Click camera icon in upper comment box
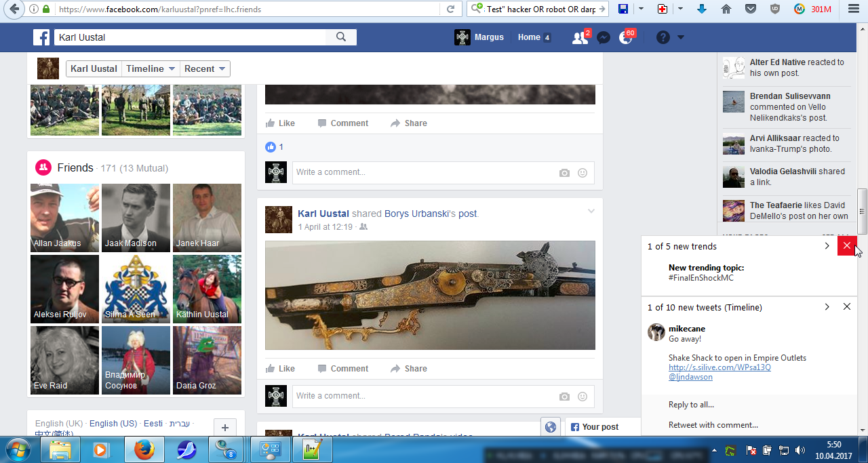The image size is (868, 463). click(564, 173)
